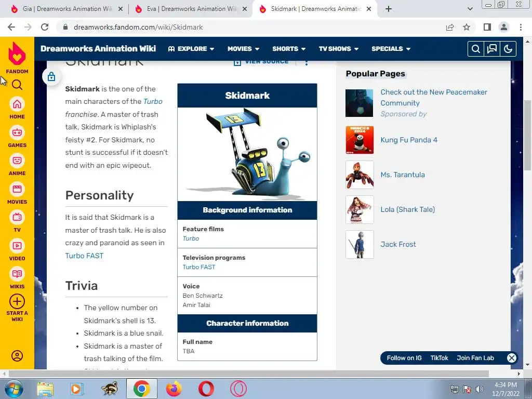Open Fandom sidebar search icon
The width and height of the screenshot is (532, 399).
pos(17,85)
